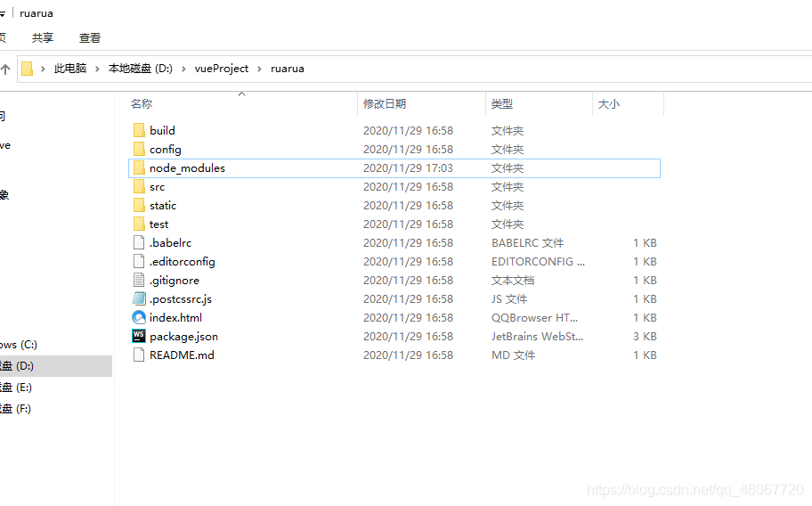Click the config folder icon
Viewport: 812px width, 506px height.
(x=139, y=149)
